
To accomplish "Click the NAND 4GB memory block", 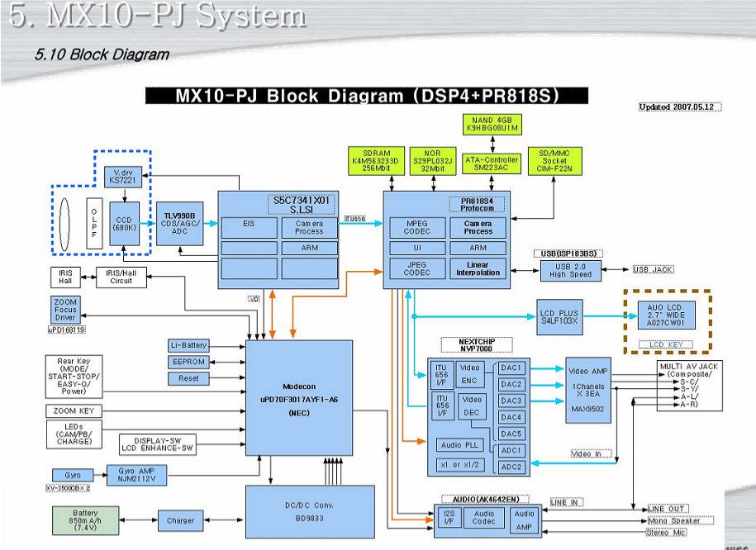I will pyautogui.click(x=495, y=125).
